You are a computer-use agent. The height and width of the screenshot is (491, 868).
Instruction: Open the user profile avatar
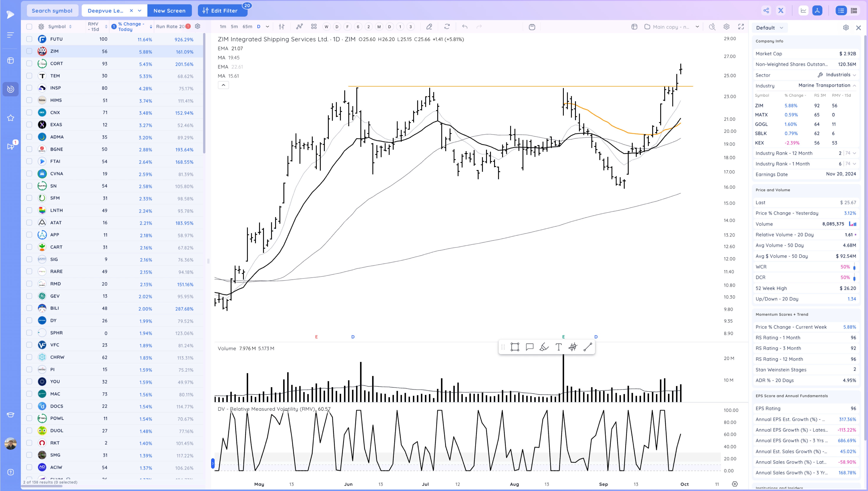(x=10, y=444)
